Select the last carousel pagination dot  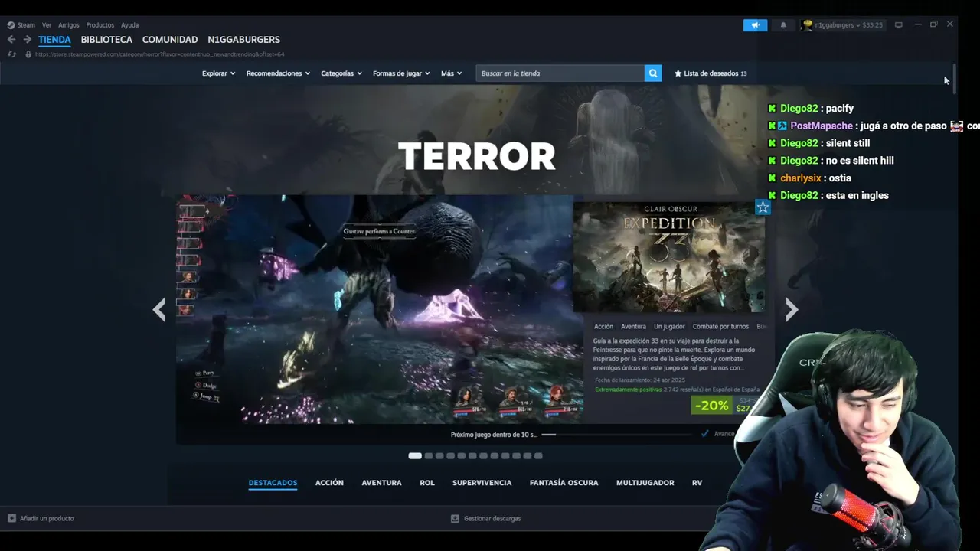[x=538, y=455]
